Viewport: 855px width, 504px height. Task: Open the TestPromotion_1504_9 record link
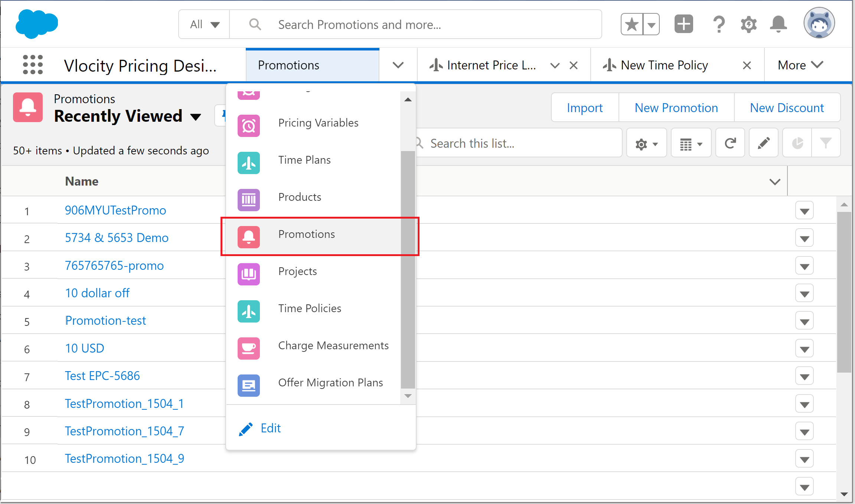pos(124,458)
